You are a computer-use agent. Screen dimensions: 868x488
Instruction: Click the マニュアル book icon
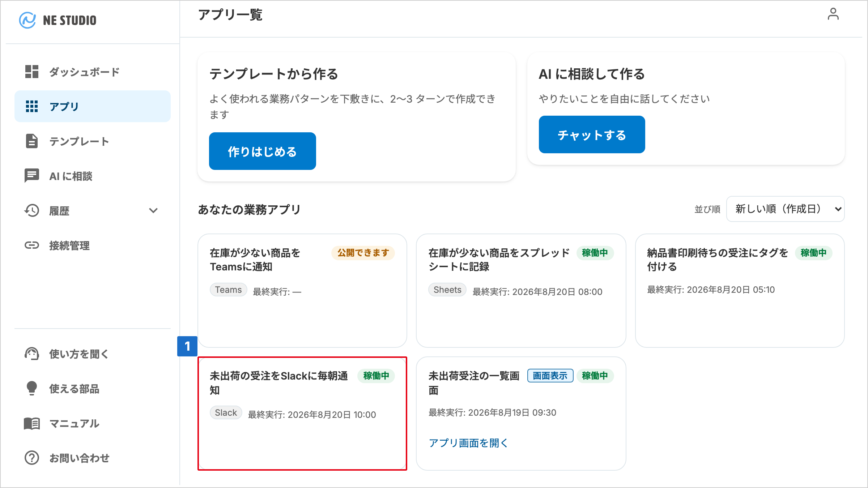click(x=32, y=423)
